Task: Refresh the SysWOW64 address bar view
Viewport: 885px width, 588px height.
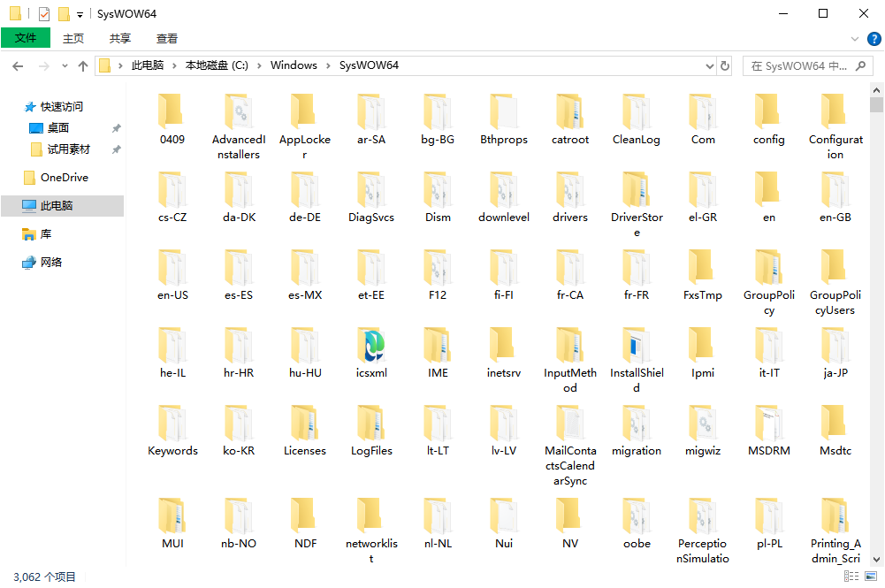Action: (x=725, y=66)
